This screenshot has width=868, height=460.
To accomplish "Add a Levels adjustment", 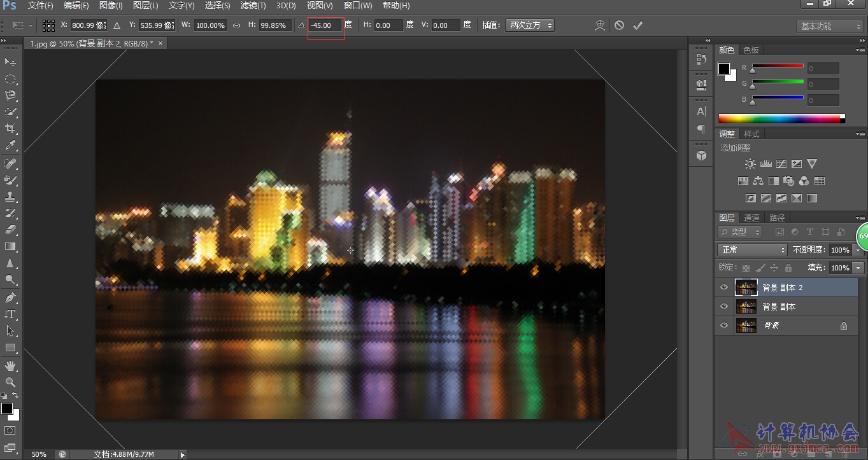I will pos(765,164).
